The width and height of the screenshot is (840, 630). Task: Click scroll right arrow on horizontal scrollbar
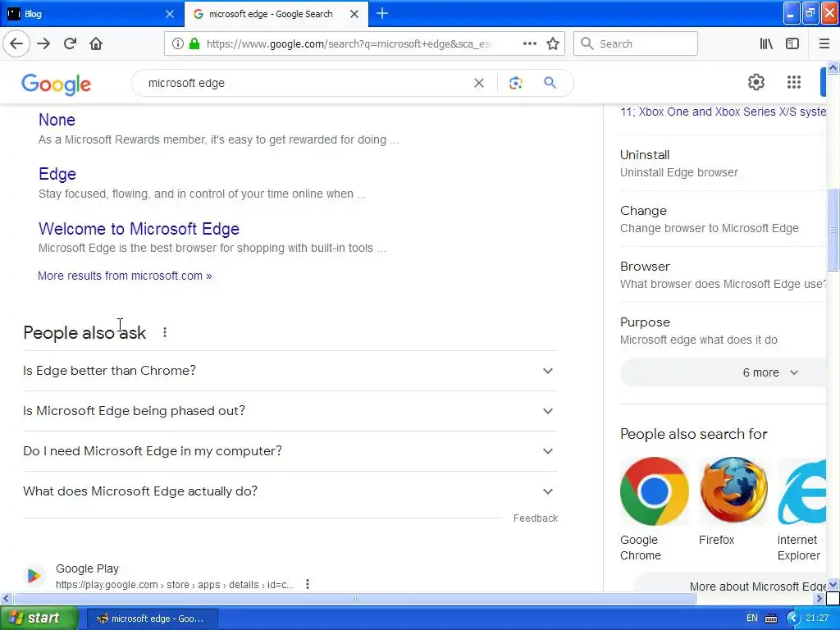tap(819, 598)
